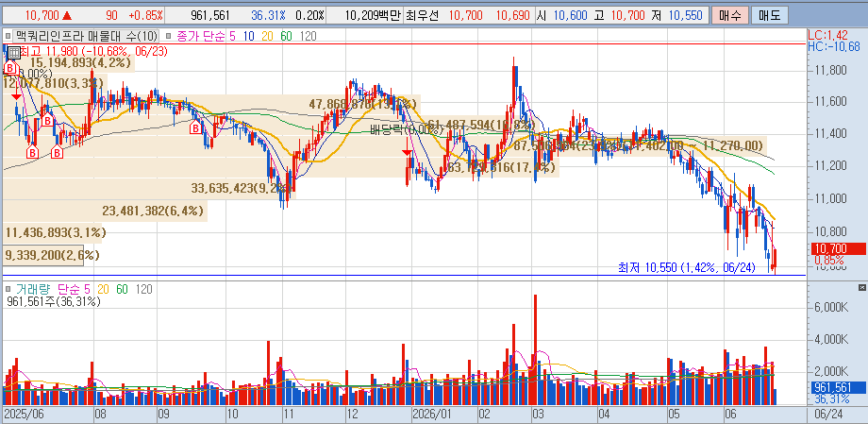Click the 11,400 price axis label
Image resolution: width=868 pixels, height=424 pixels.
point(830,134)
